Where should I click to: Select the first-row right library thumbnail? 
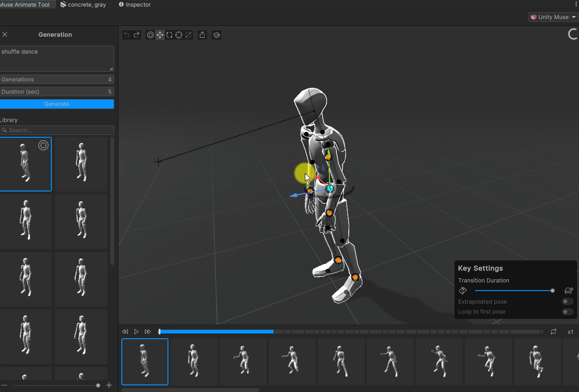pyautogui.click(x=81, y=164)
